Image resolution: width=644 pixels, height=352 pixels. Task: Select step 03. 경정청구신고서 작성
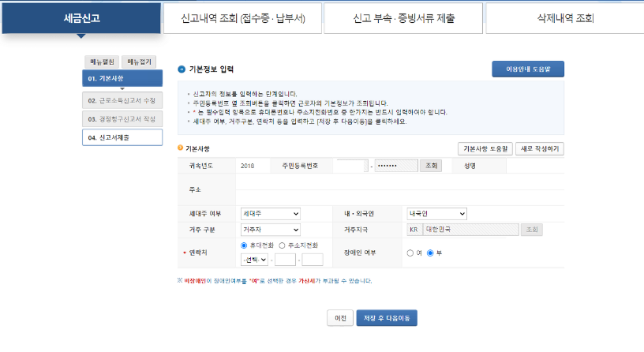(122, 119)
